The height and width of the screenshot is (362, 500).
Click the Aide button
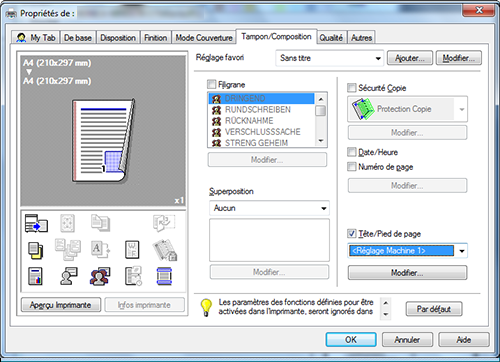point(464,339)
